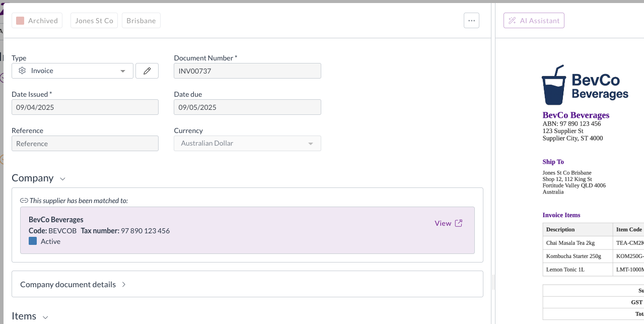Open the Type dropdown showing Invoice
The image size is (644, 324).
(73, 71)
